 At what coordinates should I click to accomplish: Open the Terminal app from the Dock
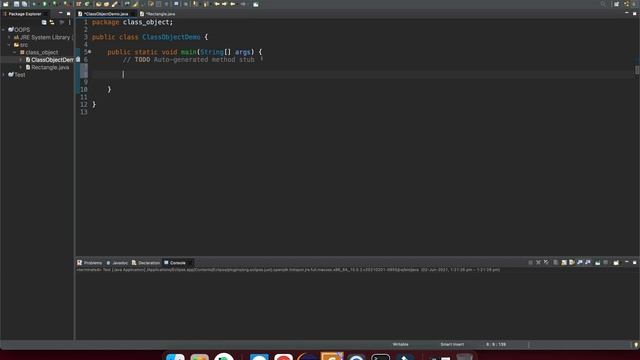380,357
